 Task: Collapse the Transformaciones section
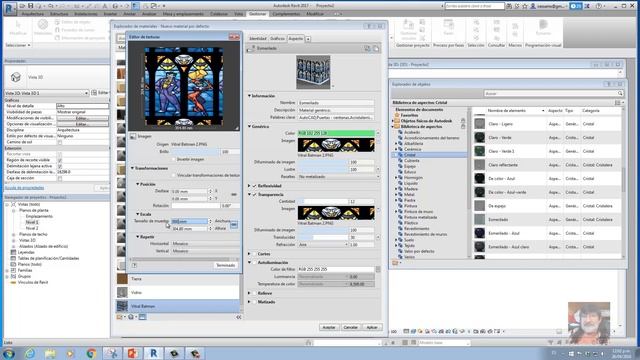pyautogui.click(x=133, y=168)
